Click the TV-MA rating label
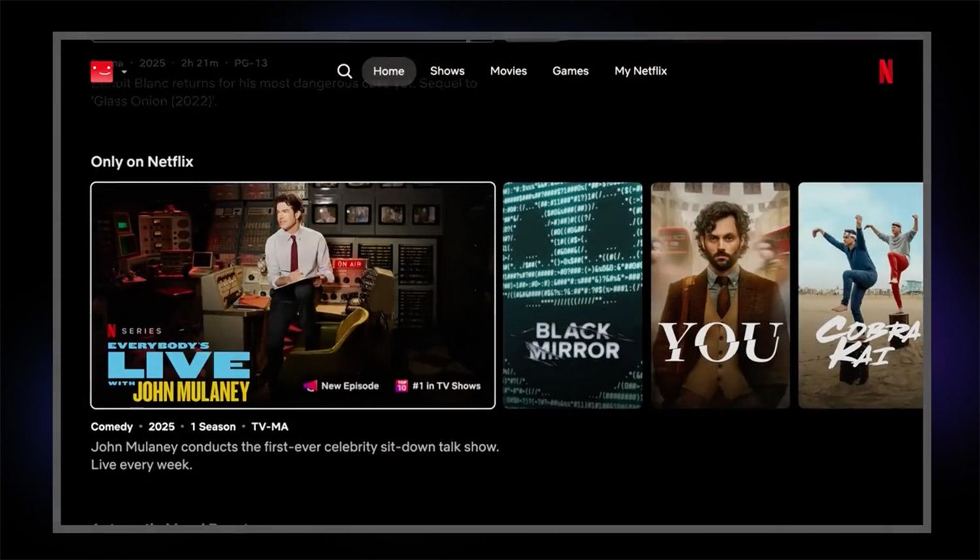Screen dimensions: 980x560 point(269,427)
